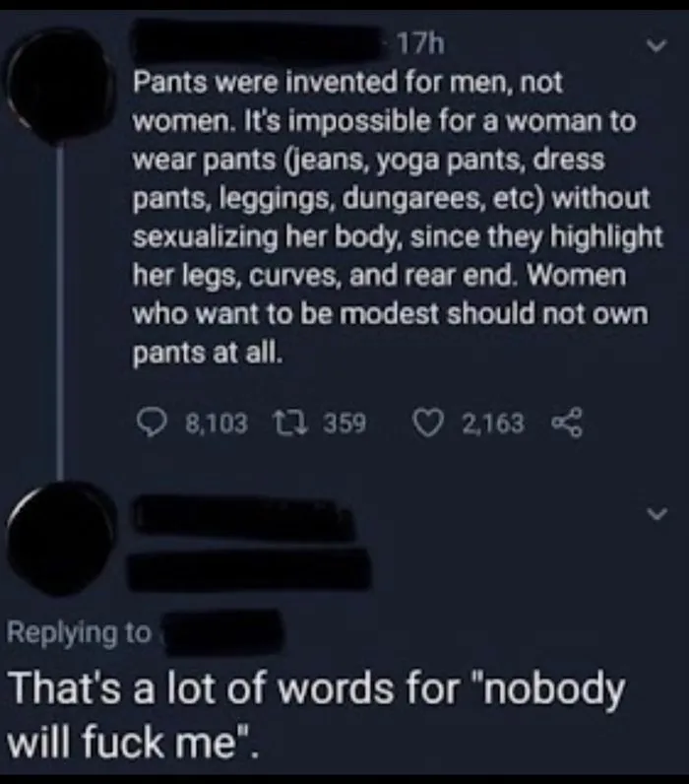
Task: View the reply author's profile avatar
Action: (61, 539)
